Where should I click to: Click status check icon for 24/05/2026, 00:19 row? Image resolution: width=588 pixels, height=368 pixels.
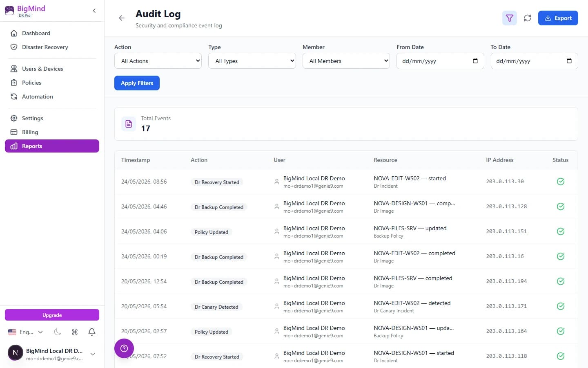click(x=561, y=256)
